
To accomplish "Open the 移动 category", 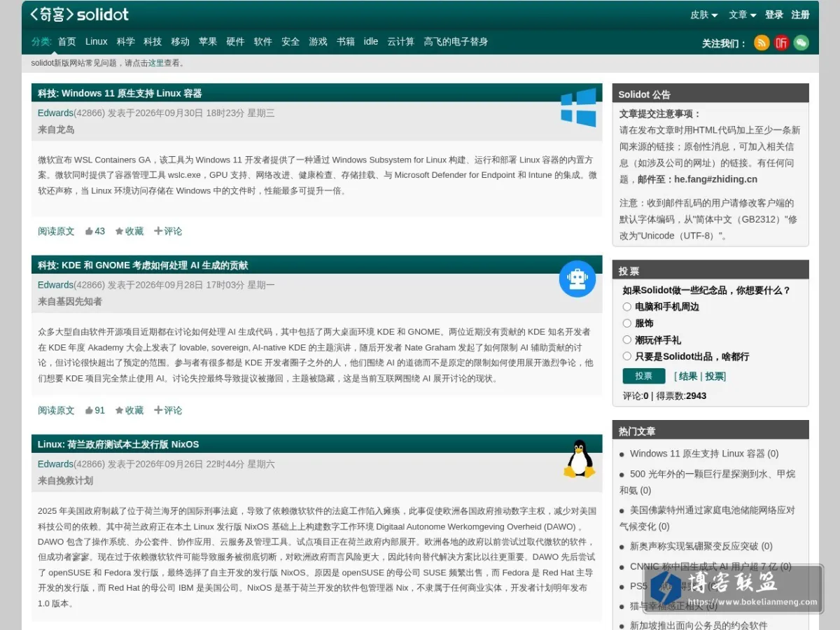I will 181,41.
